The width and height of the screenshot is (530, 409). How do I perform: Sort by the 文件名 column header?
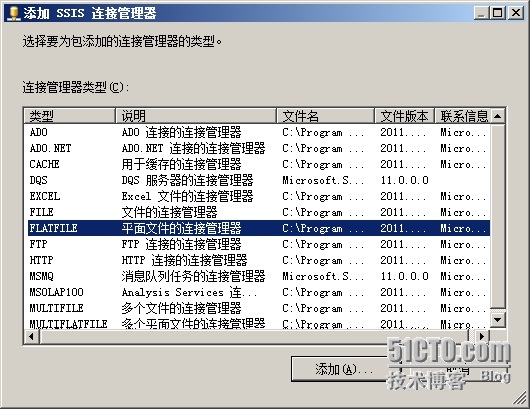tap(326, 116)
